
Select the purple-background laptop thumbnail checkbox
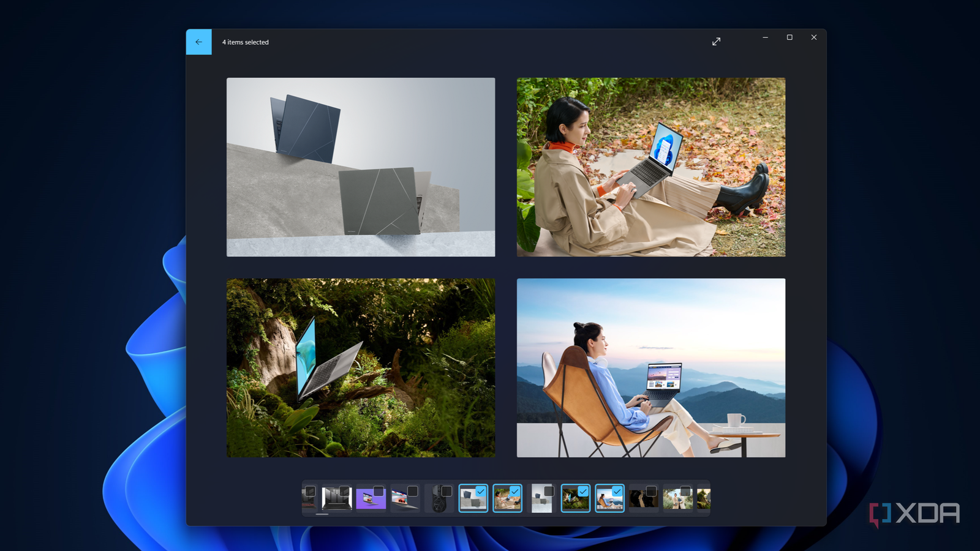[378, 490]
